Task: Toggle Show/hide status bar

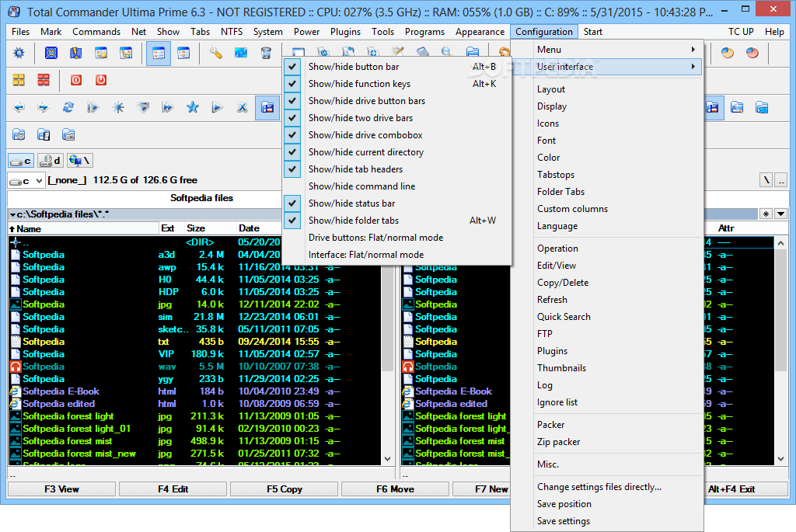Action: pyautogui.click(x=397, y=203)
